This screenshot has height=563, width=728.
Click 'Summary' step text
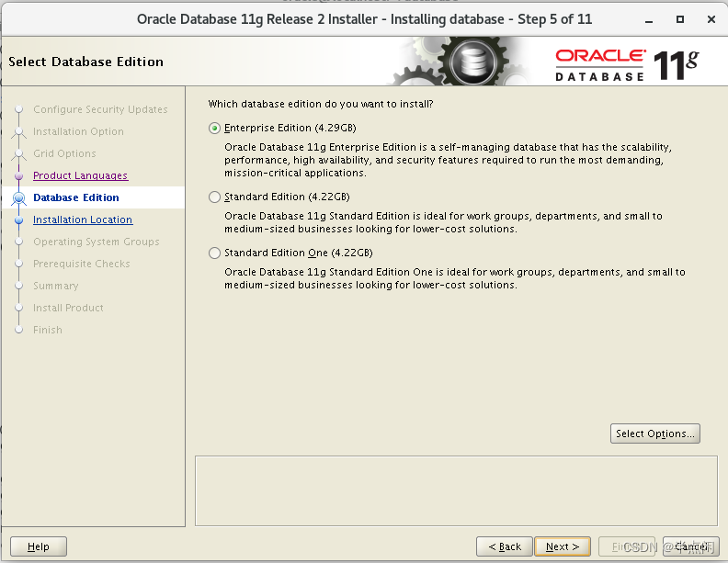(x=56, y=286)
